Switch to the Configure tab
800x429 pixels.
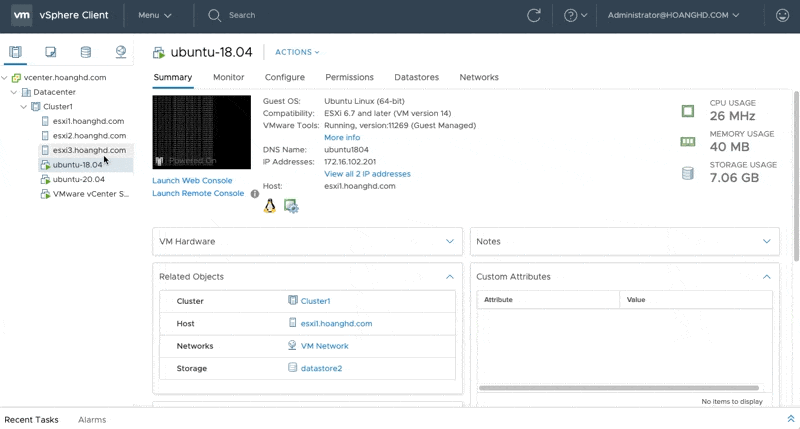click(285, 77)
